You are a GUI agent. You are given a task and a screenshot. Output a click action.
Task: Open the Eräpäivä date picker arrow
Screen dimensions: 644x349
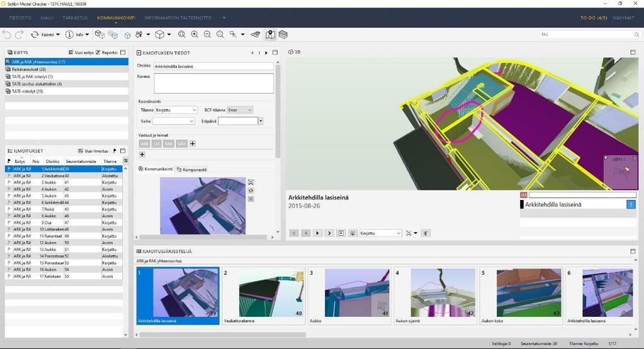tap(261, 121)
